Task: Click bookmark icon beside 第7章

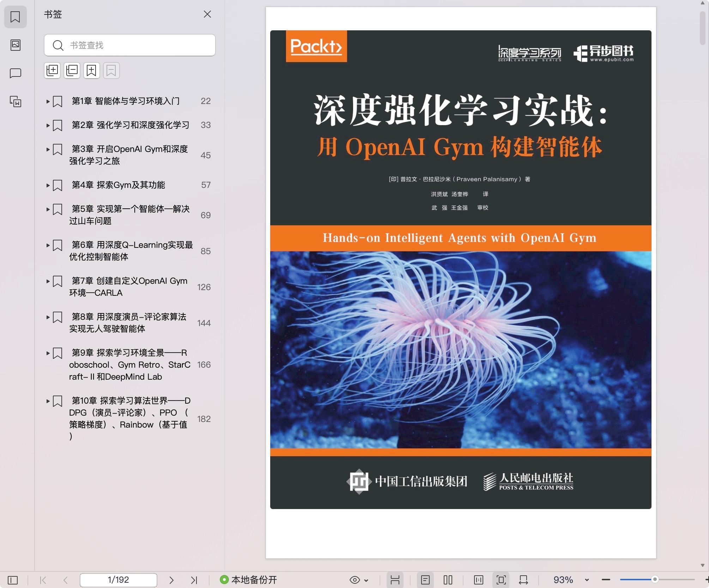Action: 57,281
